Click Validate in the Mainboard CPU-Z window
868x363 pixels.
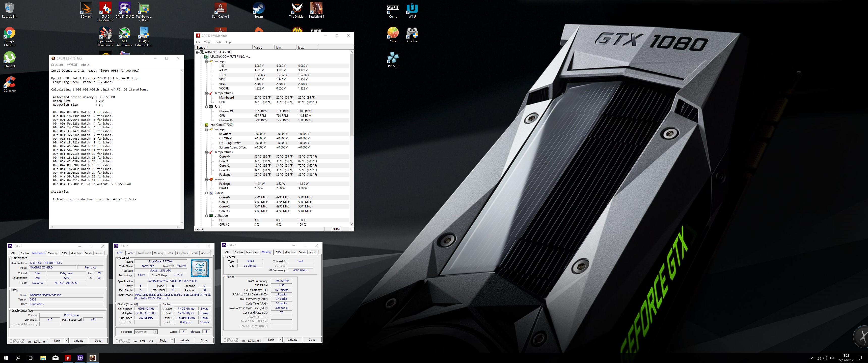point(78,341)
